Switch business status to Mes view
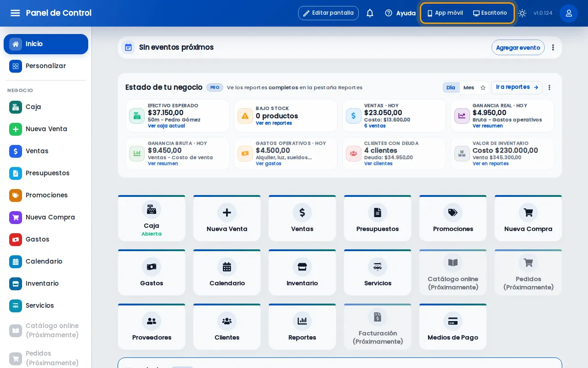 click(x=469, y=87)
